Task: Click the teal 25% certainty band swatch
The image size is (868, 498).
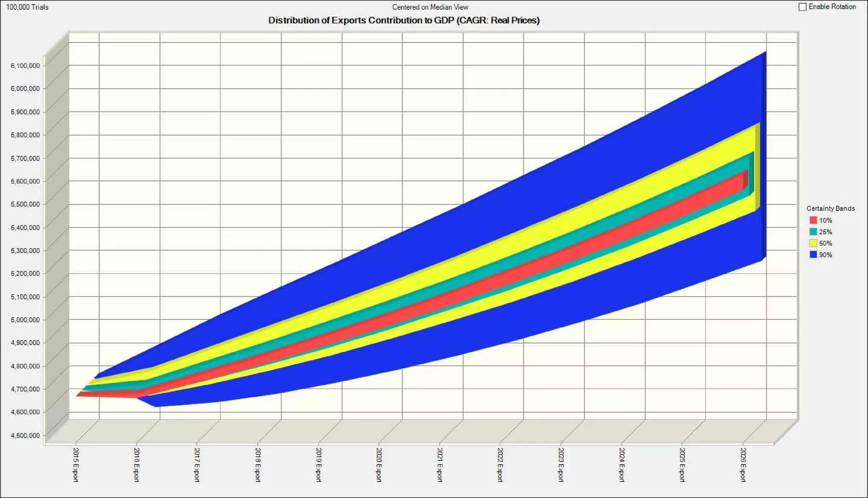Action: click(813, 232)
